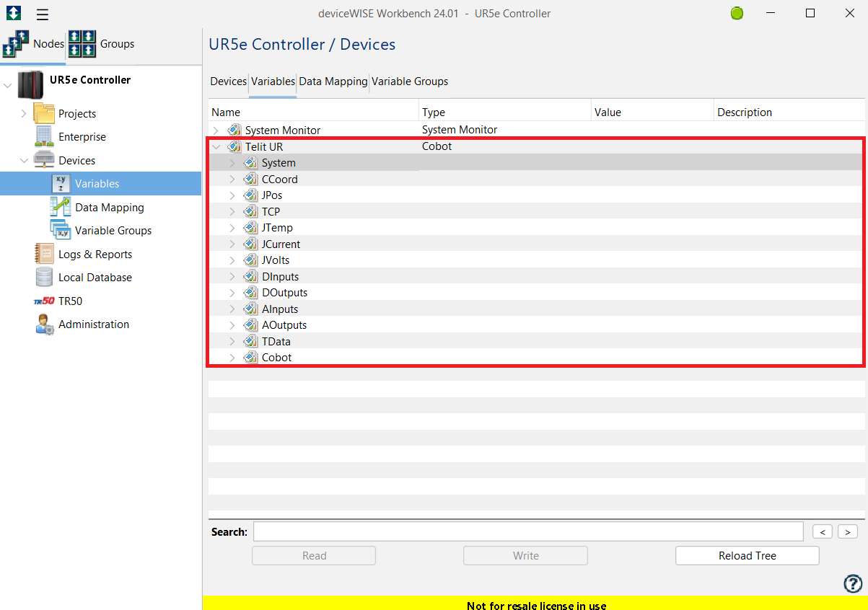Click the Data Mapping icon
This screenshot has width=868, height=610.
61,207
